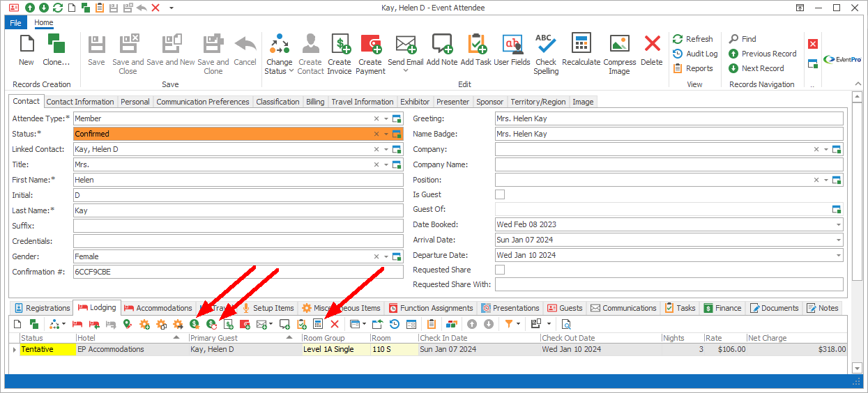Click the clipboard icon in lodging toolbar

pos(432,324)
